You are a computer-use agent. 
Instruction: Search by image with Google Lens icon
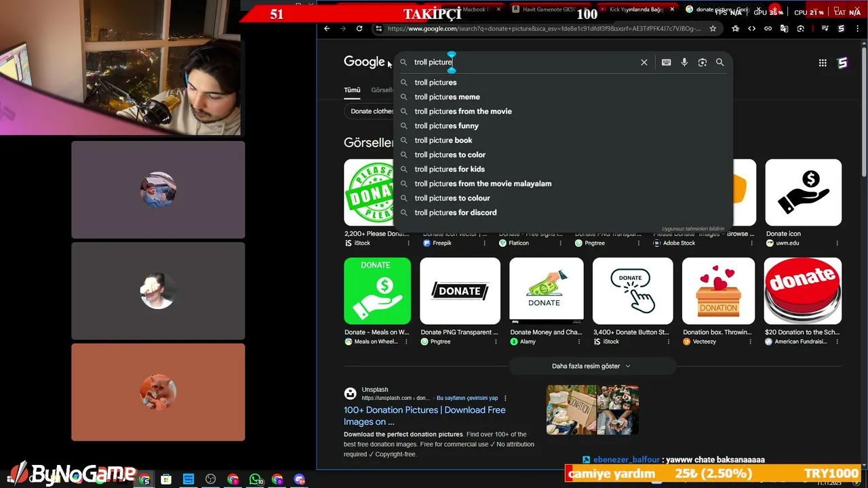click(703, 62)
